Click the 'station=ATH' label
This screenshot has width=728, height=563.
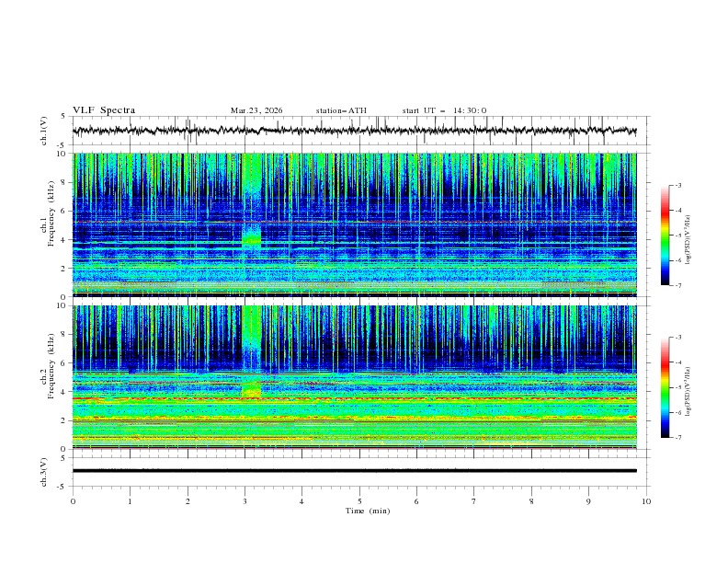[341, 110]
